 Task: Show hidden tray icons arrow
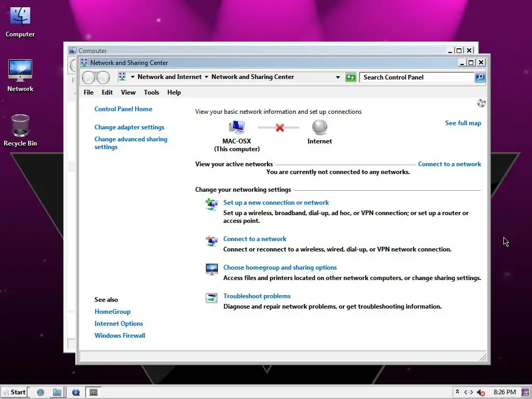tap(457, 392)
